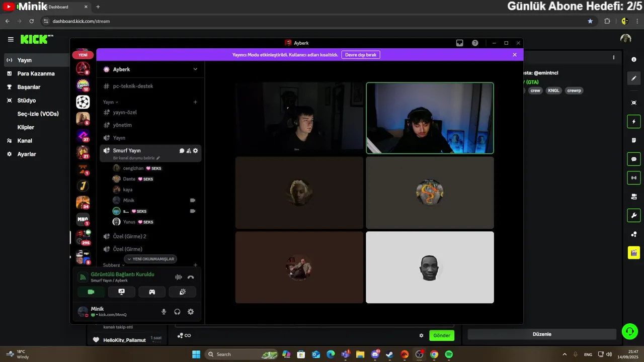Invite people to Smurf Yayın channel

[x=189, y=150]
